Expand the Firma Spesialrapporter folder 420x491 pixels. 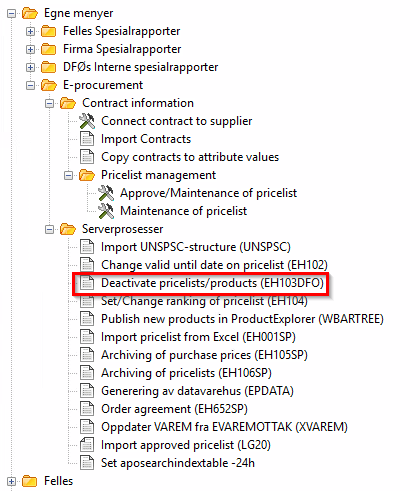click(x=30, y=50)
